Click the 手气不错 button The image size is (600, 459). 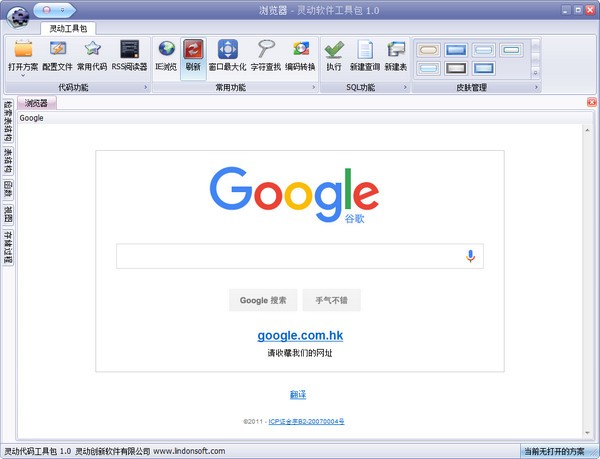(x=331, y=300)
